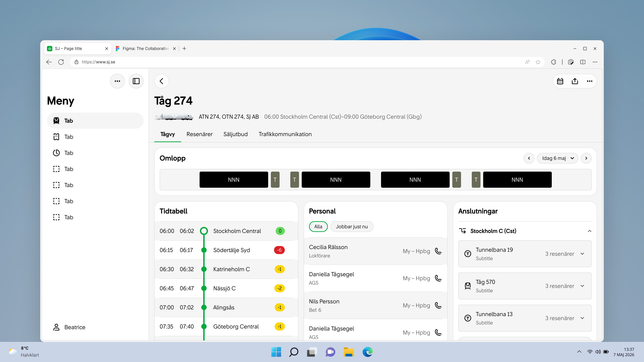Switch to Tågvy tab
Image resolution: width=644 pixels, height=362 pixels.
point(168,134)
